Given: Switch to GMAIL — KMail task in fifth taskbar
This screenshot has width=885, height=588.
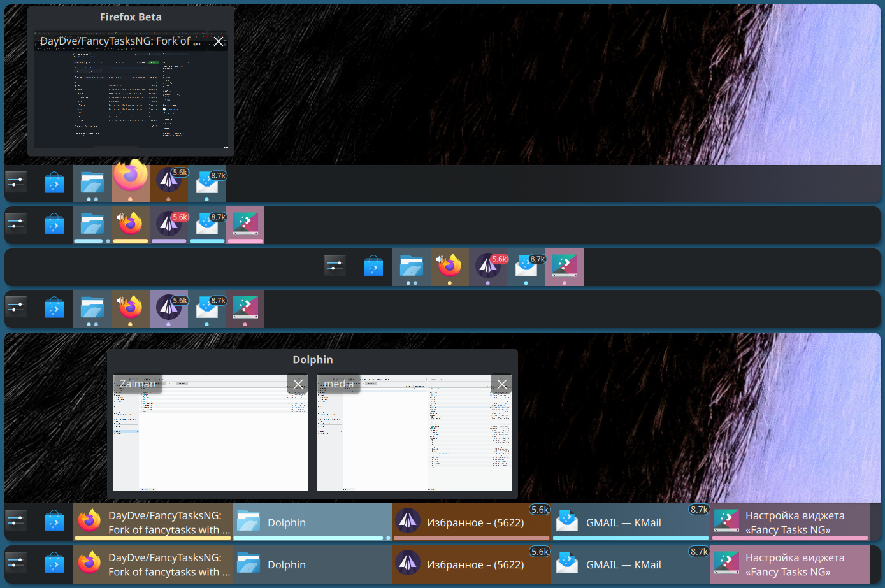Looking at the screenshot, I should (631, 522).
